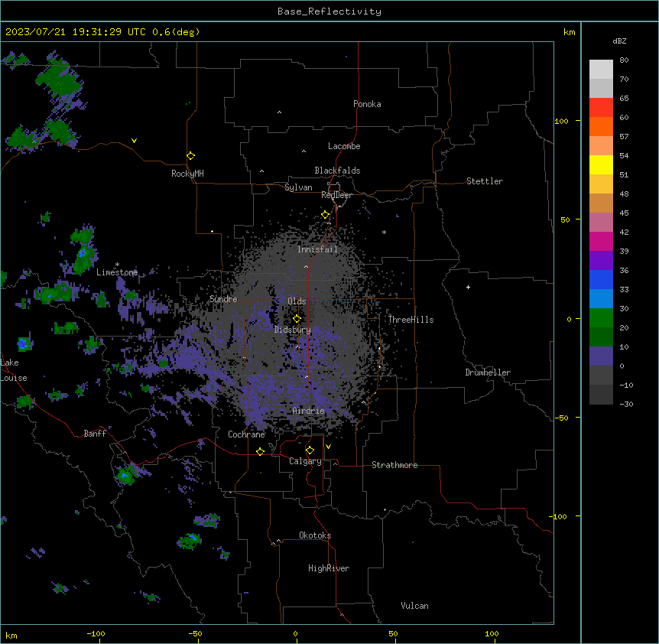Screen dimensions: 659x644
Task: Click the dBZ legend heading
Action: 619,41
